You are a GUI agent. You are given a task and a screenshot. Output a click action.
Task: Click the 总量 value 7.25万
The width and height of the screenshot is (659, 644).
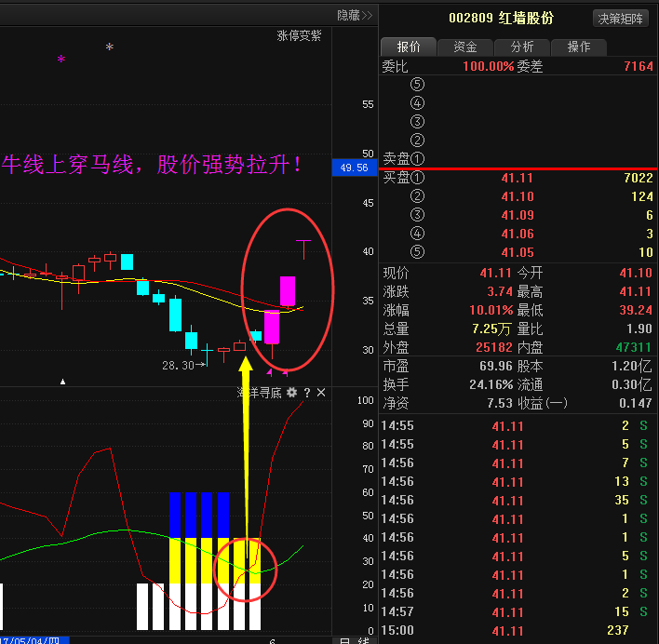[x=491, y=329]
